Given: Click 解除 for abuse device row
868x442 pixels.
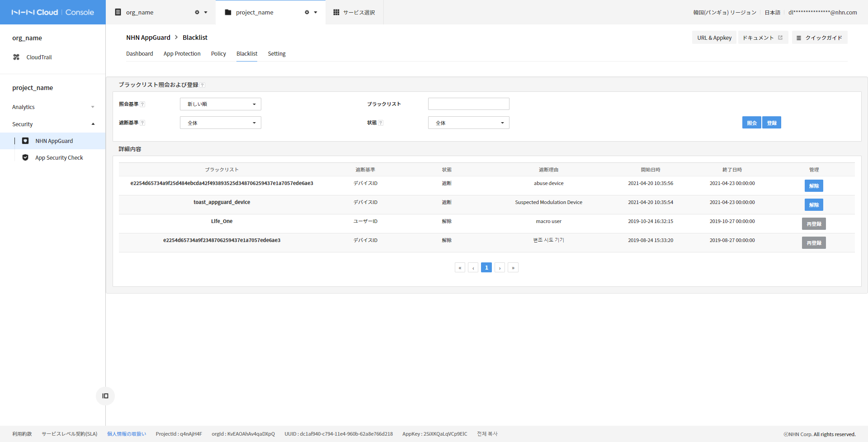Looking at the screenshot, I should (x=814, y=186).
